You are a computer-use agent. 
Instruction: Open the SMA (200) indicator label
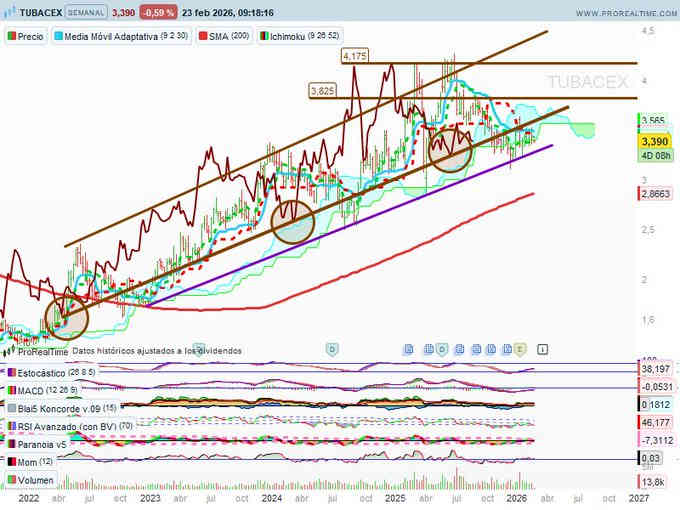(x=225, y=36)
